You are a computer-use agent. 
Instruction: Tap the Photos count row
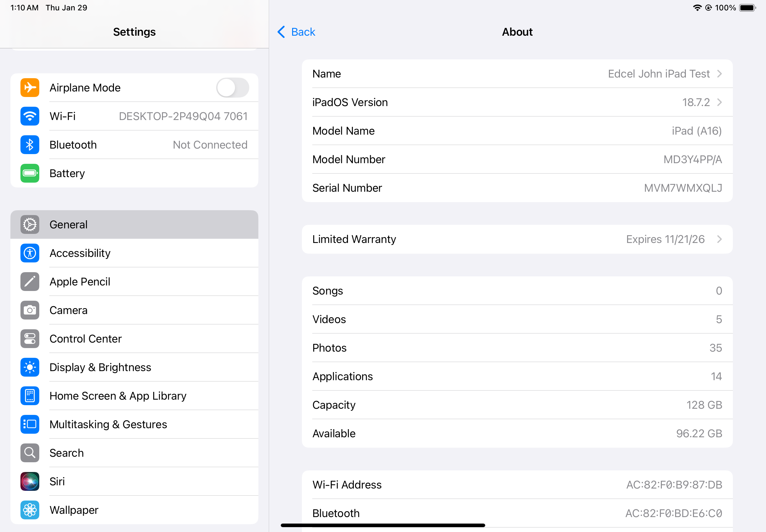pos(517,348)
